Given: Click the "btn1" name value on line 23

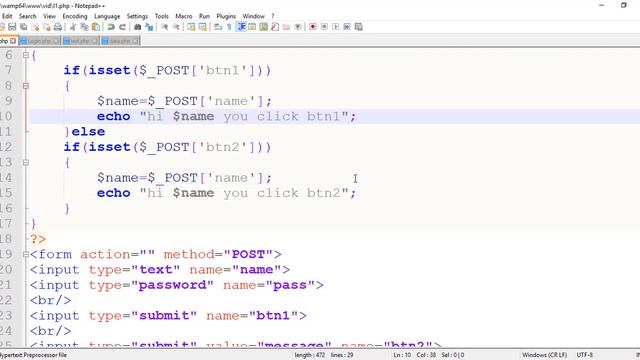Looking at the screenshot, I should point(273,316).
